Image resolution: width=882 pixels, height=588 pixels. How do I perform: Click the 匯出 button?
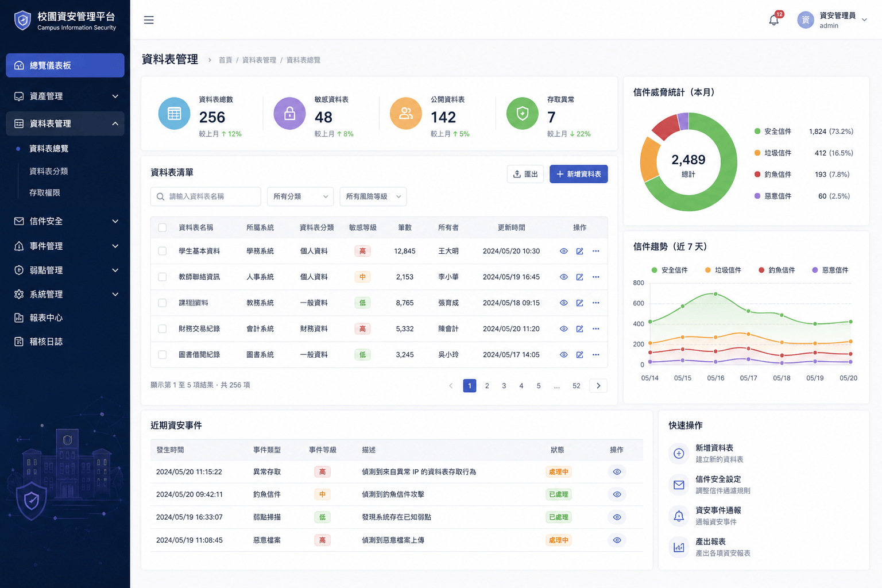click(x=525, y=174)
